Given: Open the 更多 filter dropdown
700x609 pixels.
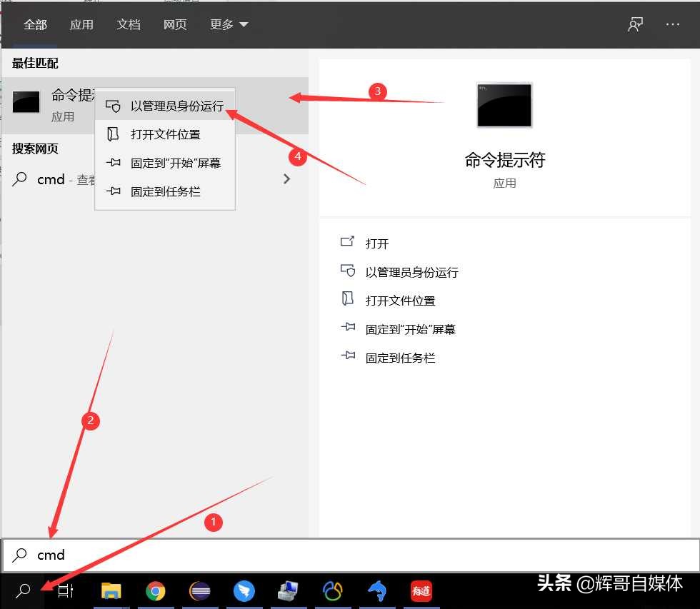Looking at the screenshot, I should point(229,24).
